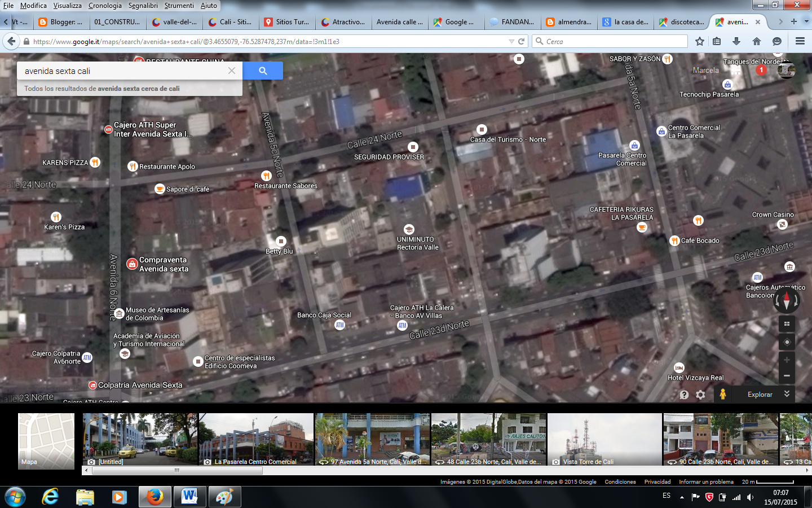This screenshot has width=812, height=508.
Task: Toggle the tilted map view
Action: (x=787, y=323)
